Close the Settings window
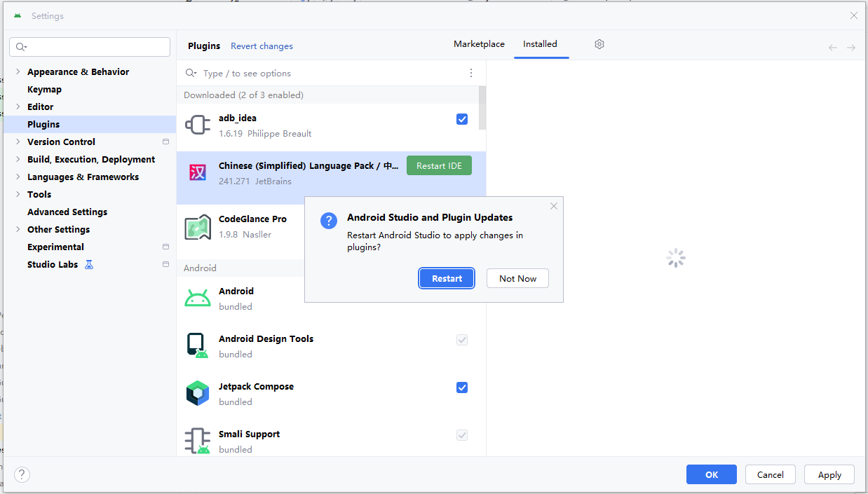Screen dimensions: 868x494 (853, 15)
